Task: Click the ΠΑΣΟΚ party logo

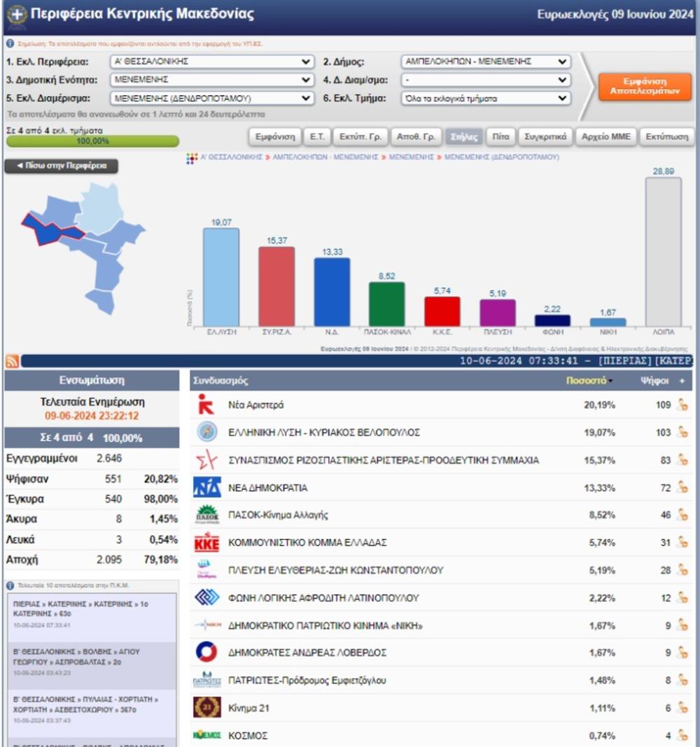Action: [206, 515]
